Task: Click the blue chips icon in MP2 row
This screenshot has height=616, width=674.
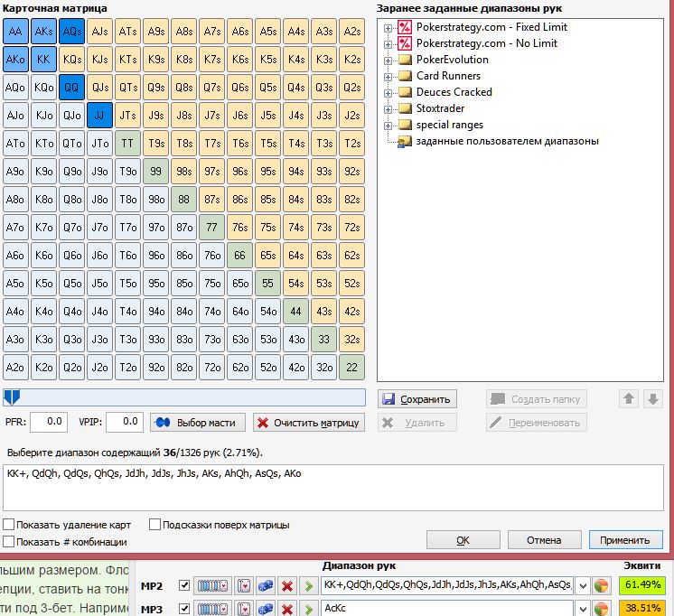Action: click(x=266, y=585)
